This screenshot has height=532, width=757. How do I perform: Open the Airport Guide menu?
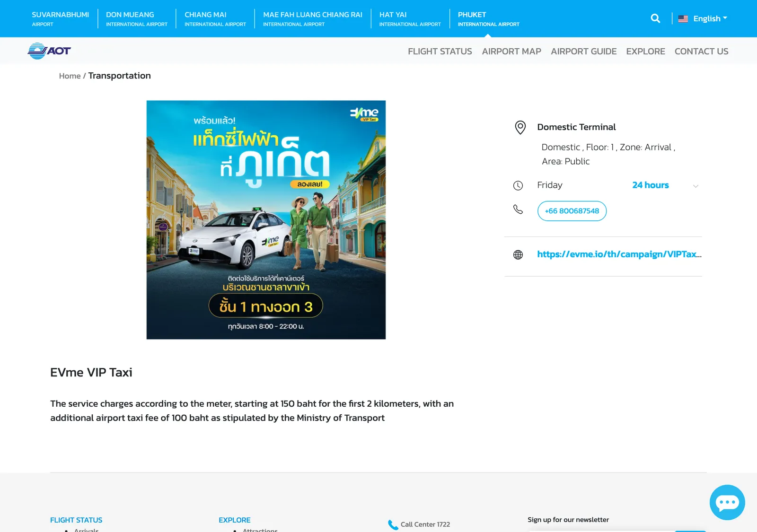(583, 51)
